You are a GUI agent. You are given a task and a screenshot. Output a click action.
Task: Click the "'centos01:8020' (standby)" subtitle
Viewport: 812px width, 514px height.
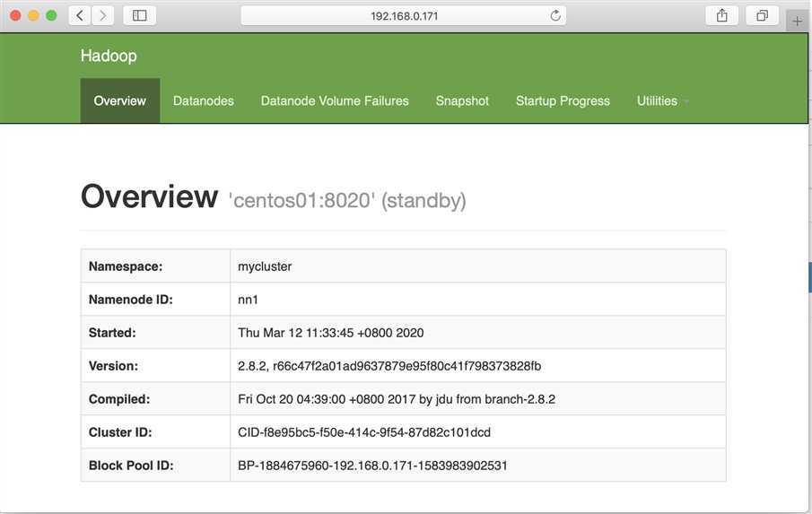point(347,200)
